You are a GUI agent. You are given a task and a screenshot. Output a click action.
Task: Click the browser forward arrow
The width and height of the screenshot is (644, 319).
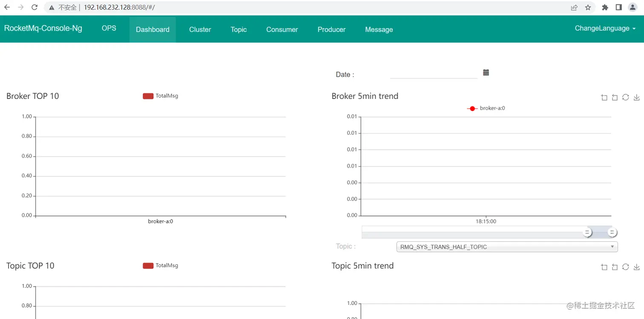[x=21, y=7]
